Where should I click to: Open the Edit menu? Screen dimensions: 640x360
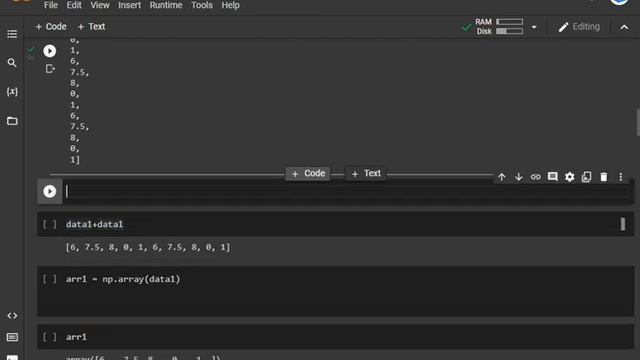coord(74,5)
